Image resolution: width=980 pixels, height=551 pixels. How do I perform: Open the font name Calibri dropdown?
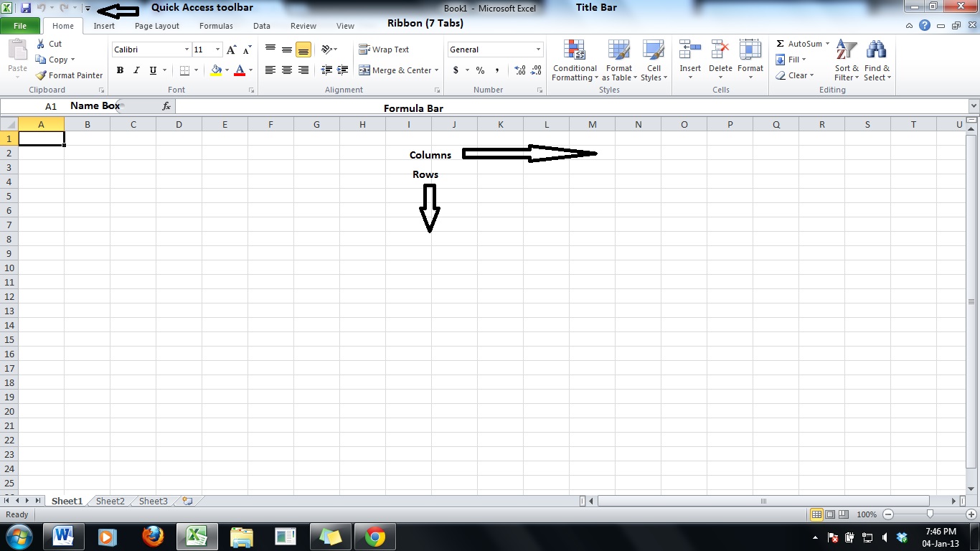click(187, 50)
